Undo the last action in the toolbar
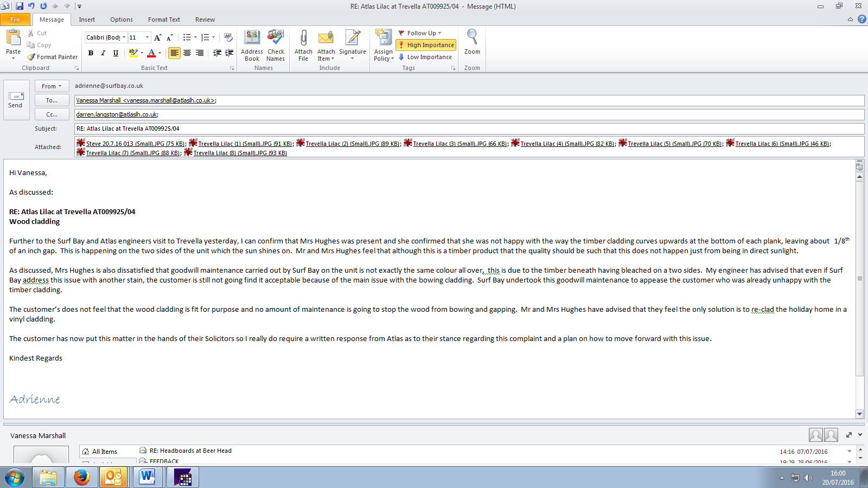This screenshot has width=868, height=488. click(31, 6)
